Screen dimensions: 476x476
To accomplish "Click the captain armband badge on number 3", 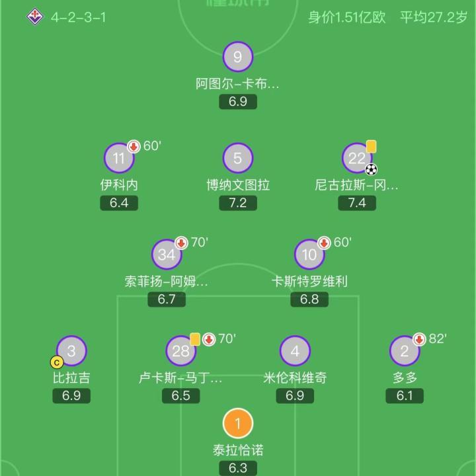I will click(57, 362).
